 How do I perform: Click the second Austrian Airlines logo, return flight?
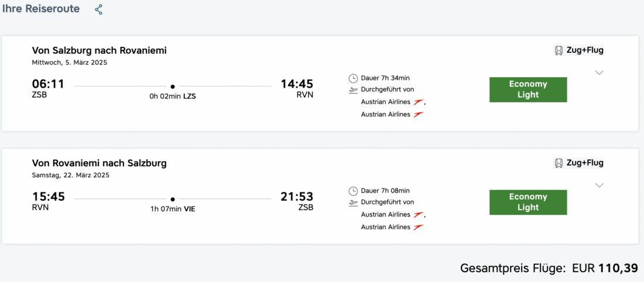[418, 227]
